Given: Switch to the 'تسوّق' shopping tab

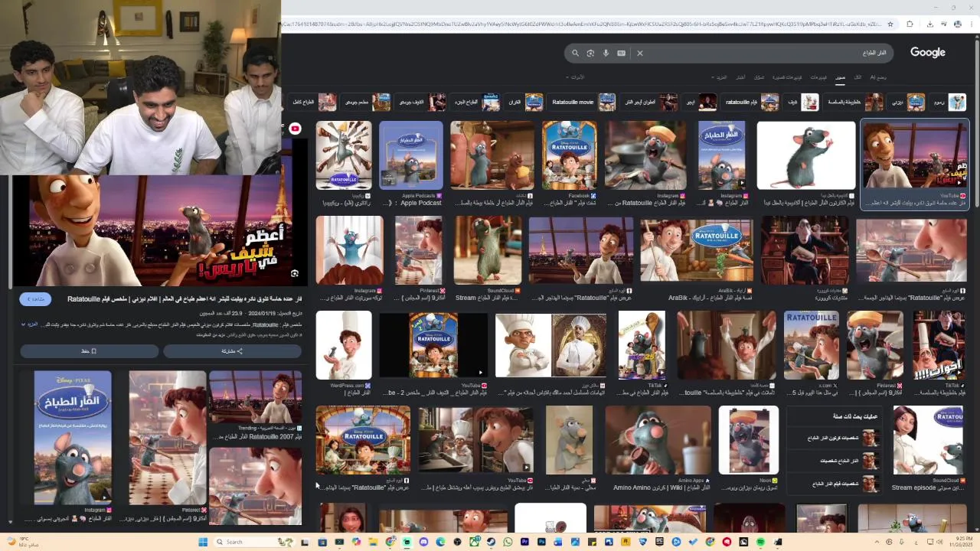Looking at the screenshot, I should coord(759,77).
